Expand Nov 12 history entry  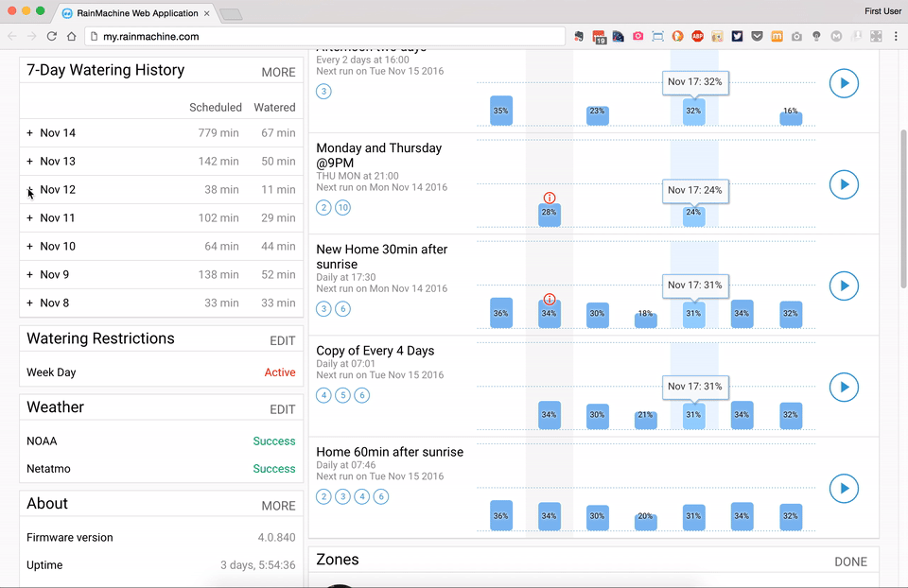tap(30, 190)
